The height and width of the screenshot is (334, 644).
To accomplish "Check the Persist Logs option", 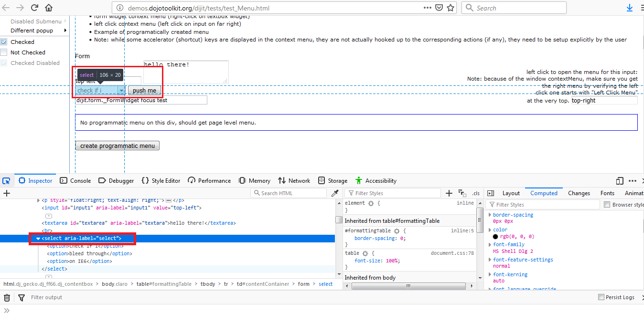I will 601,297.
